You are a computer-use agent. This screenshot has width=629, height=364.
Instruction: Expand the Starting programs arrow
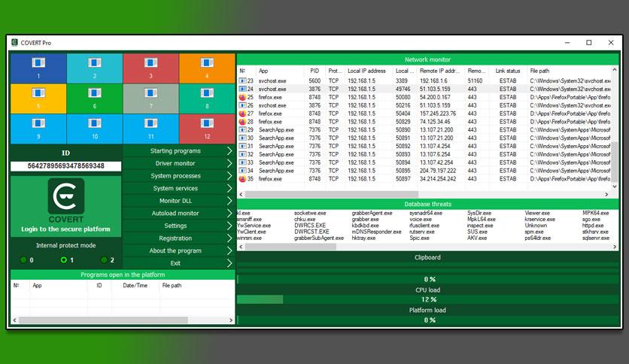pyautogui.click(x=229, y=150)
